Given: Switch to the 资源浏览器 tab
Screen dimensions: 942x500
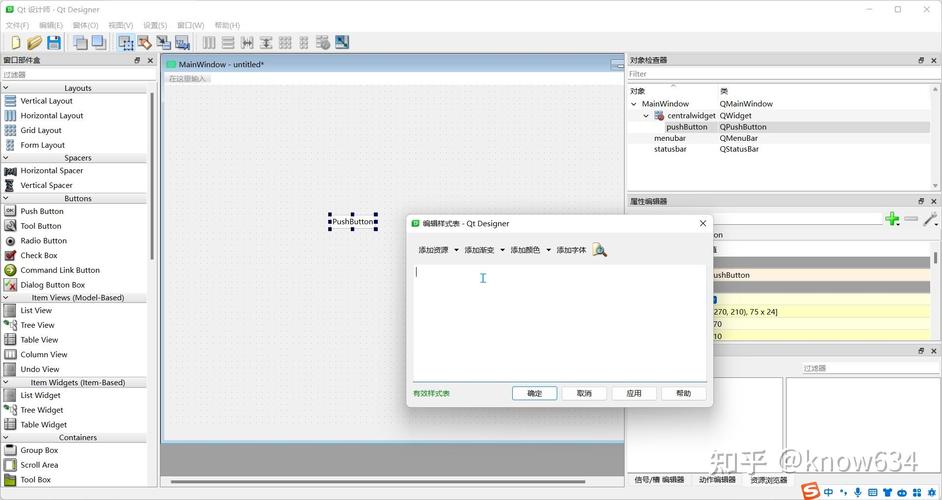Looking at the screenshot, I should coord(769,480).
